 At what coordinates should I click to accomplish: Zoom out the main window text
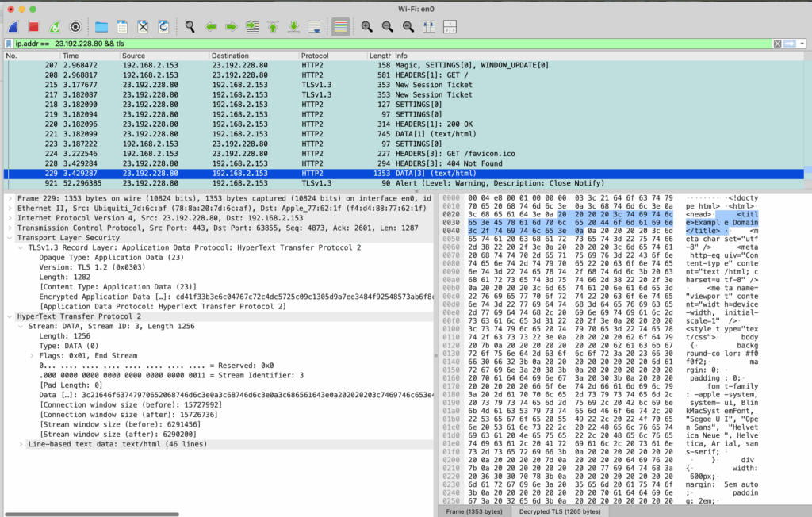point(387,27)
